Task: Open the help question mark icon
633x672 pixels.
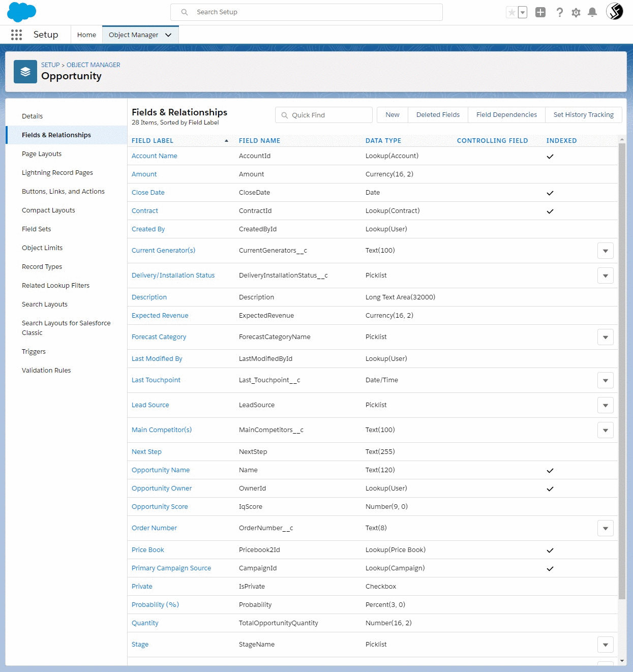Action: pos(559,12)
